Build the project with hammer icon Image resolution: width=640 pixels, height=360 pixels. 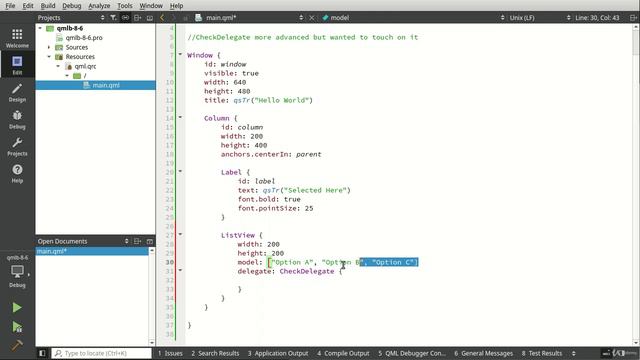point(17,345)
